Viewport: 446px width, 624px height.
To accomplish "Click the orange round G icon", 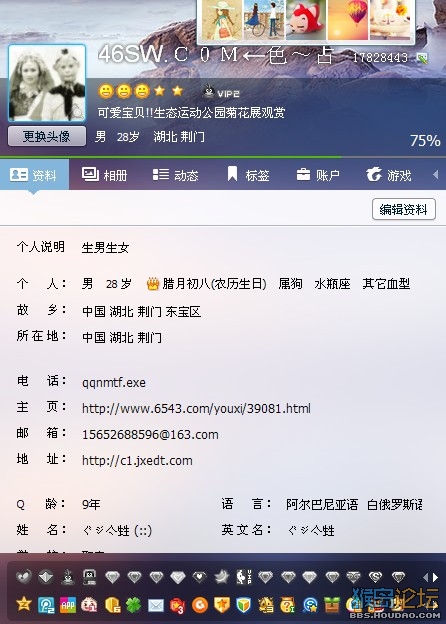I will [200, 605].
